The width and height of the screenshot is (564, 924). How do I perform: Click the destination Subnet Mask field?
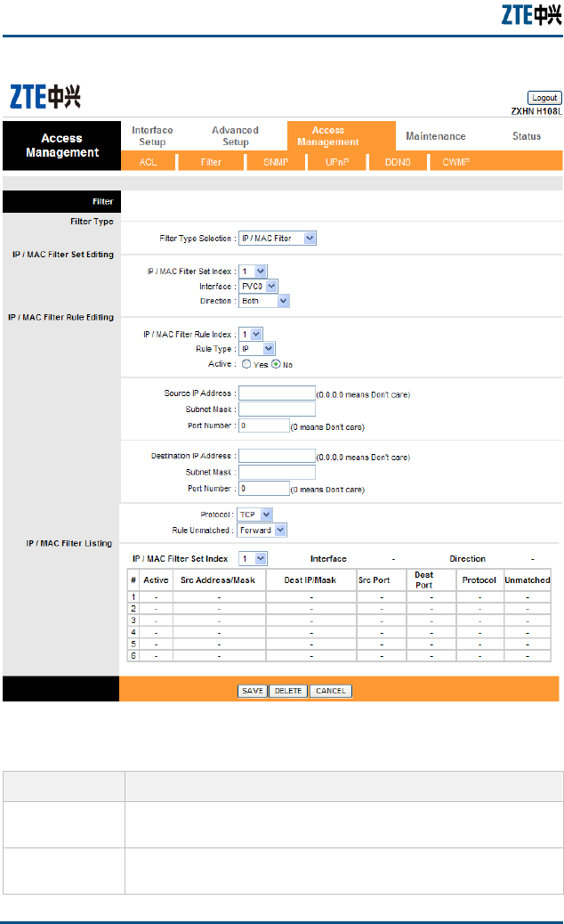click(277, 472)
